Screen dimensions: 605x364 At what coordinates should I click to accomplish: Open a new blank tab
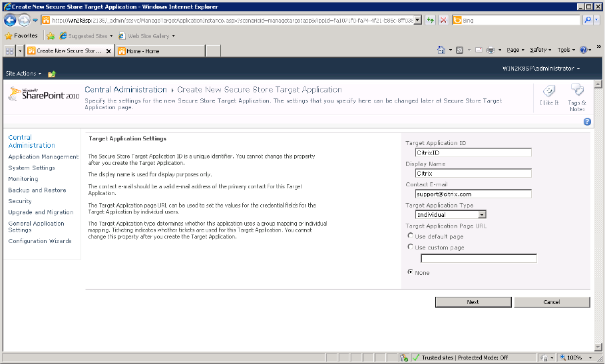(213, 51)
